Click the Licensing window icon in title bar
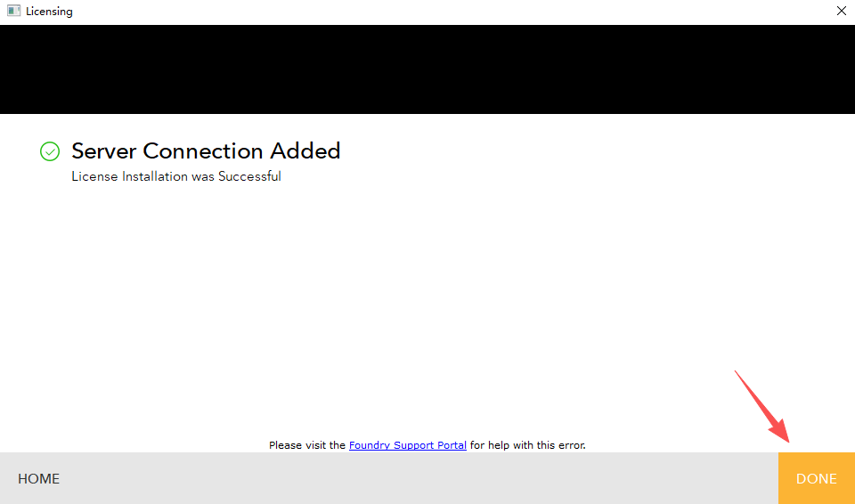 coord(13,12)
